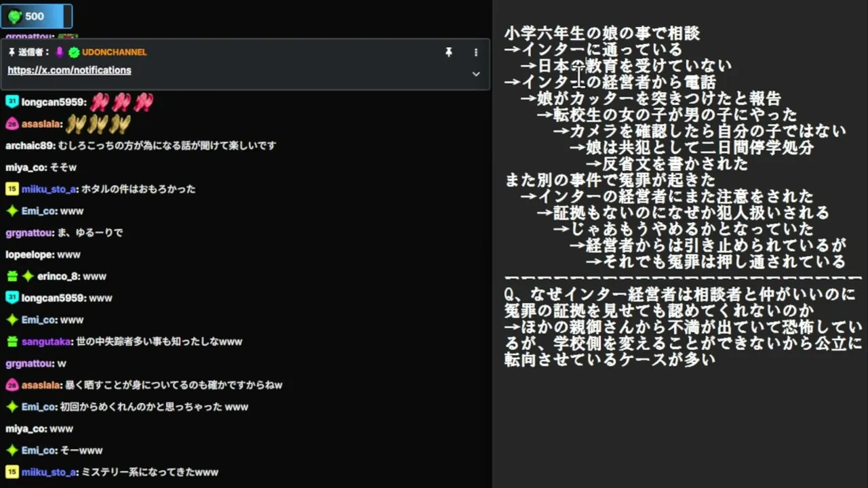This screenshot has width=868, height=488.
Task: Open erinco_8's user card
Action: tap(58, 277)
